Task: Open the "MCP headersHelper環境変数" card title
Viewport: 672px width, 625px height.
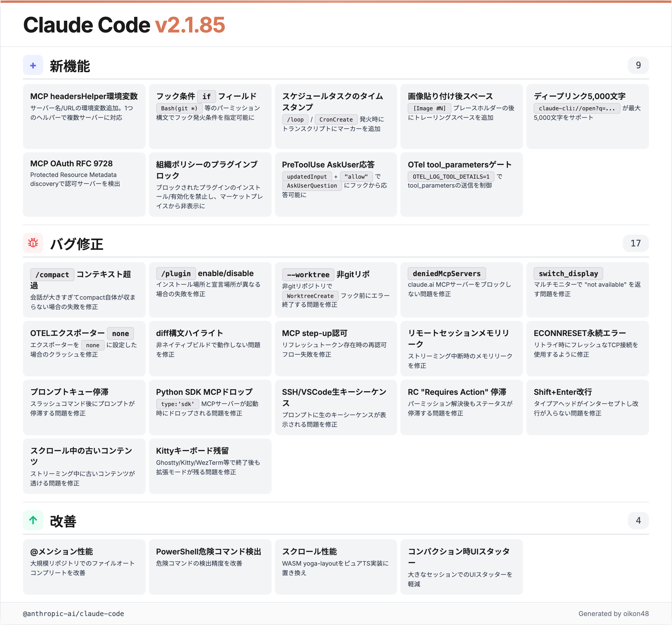Action: [x=84, y=96]
